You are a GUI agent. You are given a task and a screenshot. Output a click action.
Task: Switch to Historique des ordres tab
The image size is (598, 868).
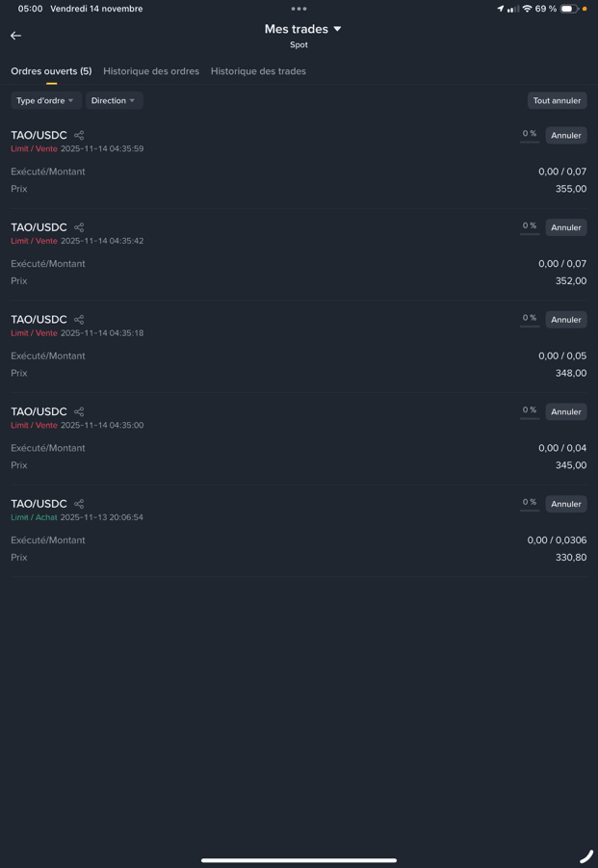click(151, 71)
